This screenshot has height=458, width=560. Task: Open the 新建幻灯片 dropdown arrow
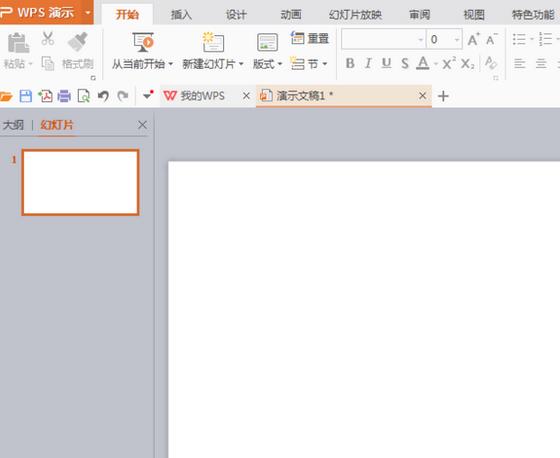click(241, 64)
